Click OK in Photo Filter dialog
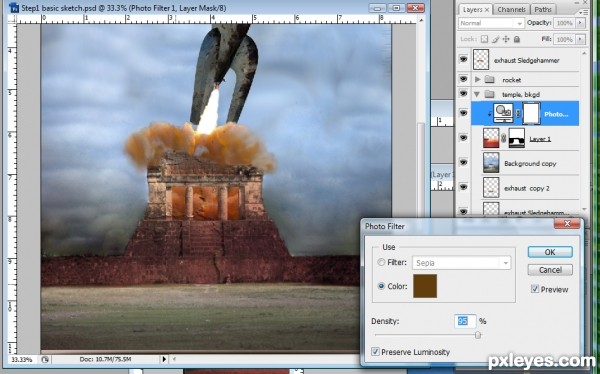This screenshot has width=600, height=374. (x=550, y=252)
